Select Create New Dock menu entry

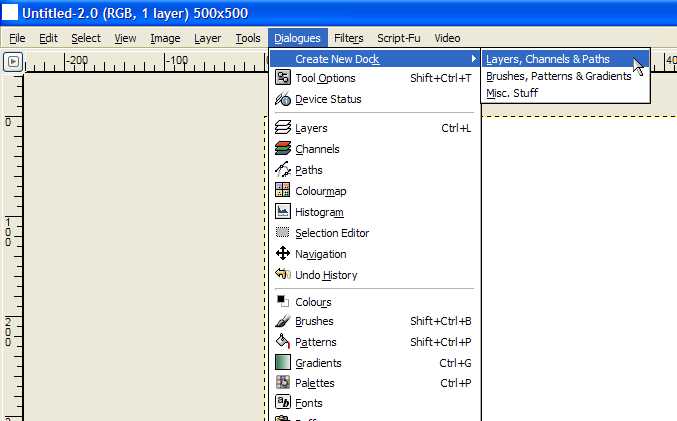(375, 59)
